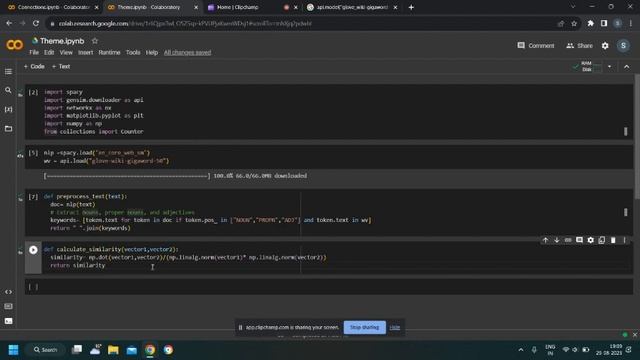Switch to the api.model glove_wiki tab
This screenshot has width=640, height=360.
(351, 7)
